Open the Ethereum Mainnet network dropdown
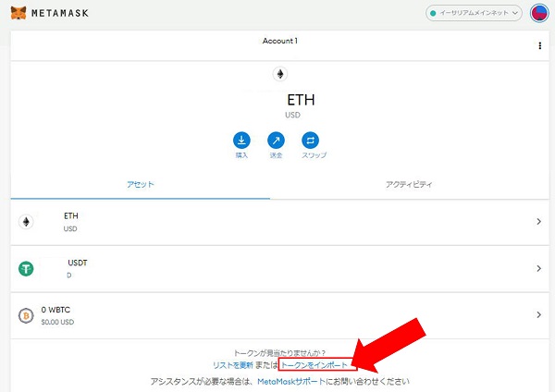555x392 pixels. tap(474, 13)
